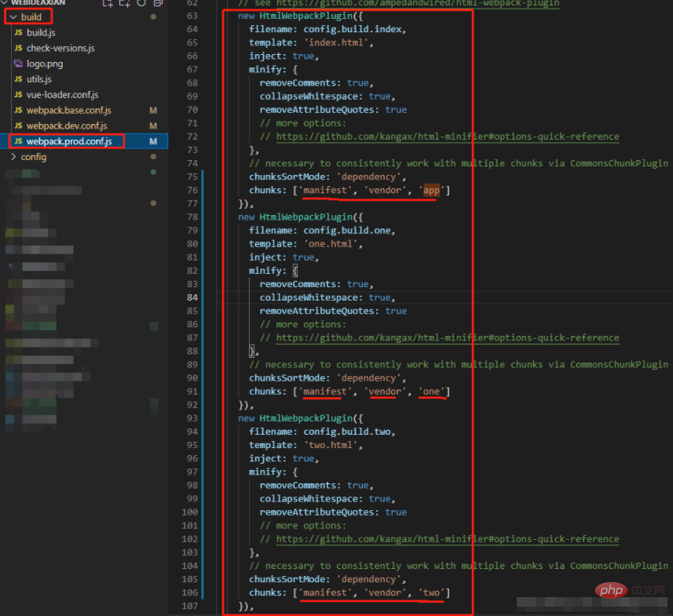This screenshot has width=673, height=616.
Task: Click 'index.html' template string on line 65
Action: (x=336, y=42)
